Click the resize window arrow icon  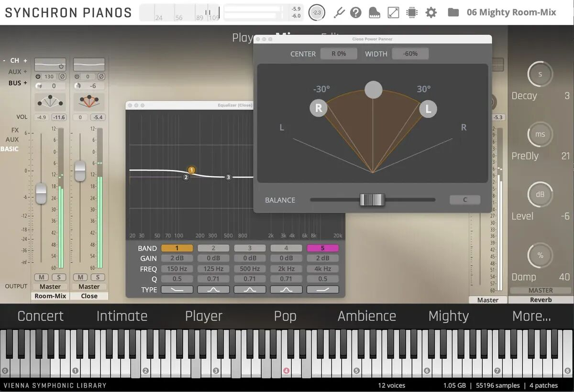coord(393,12)
